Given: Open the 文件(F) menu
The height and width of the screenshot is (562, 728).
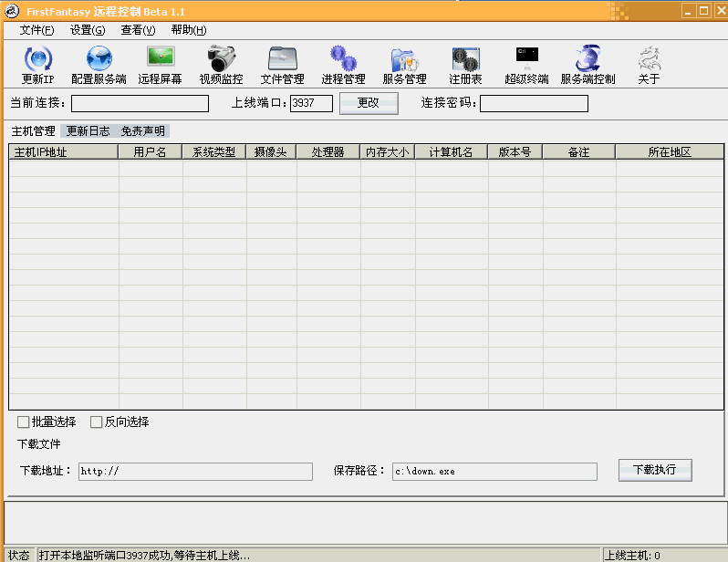Looking at the screenshot, I should click(x=36, y=30).
